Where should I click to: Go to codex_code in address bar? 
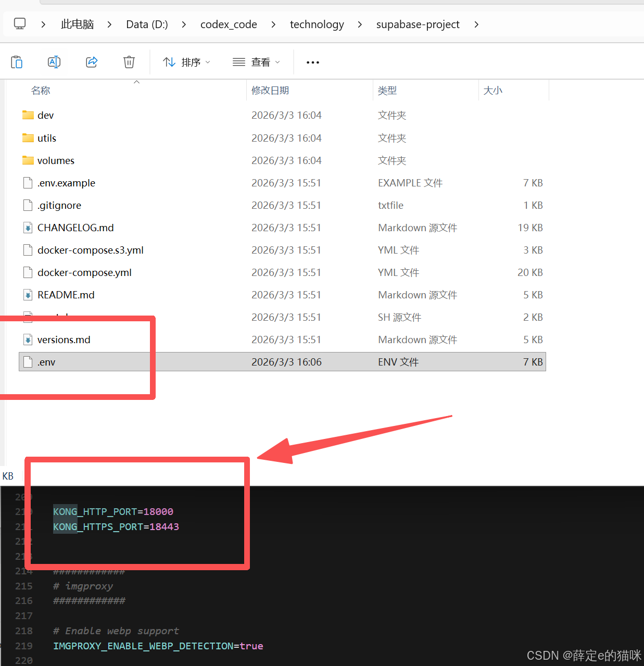229,24
